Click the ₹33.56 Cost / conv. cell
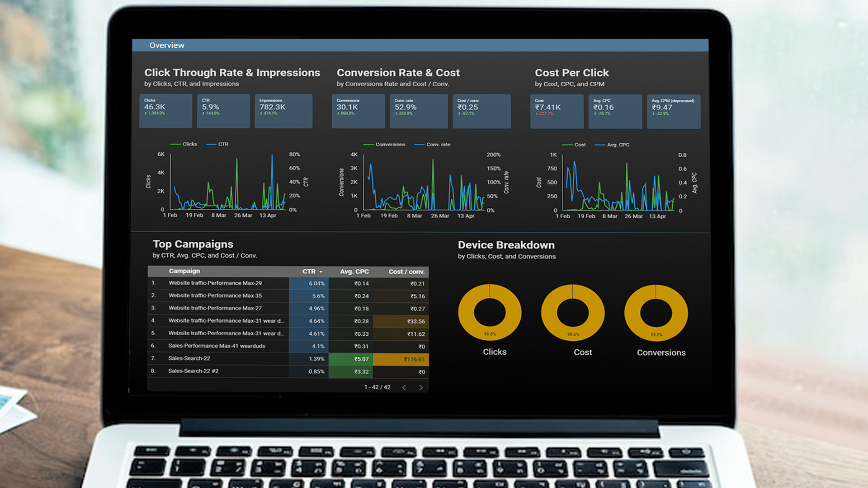 401,321
